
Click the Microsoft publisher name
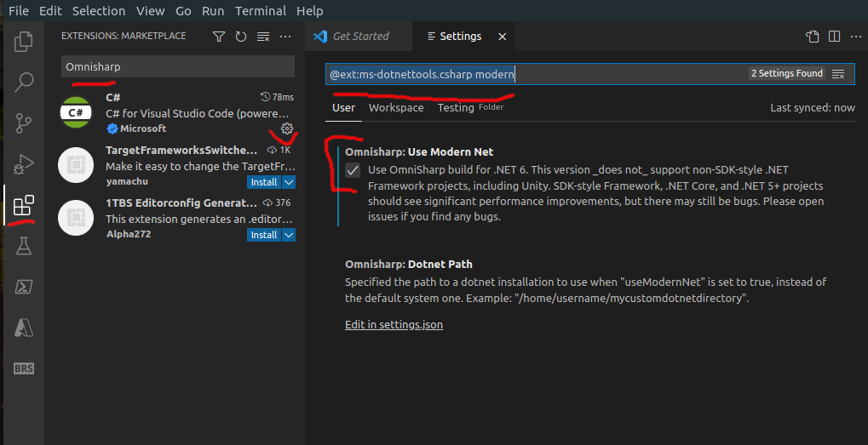click(143, 128)
